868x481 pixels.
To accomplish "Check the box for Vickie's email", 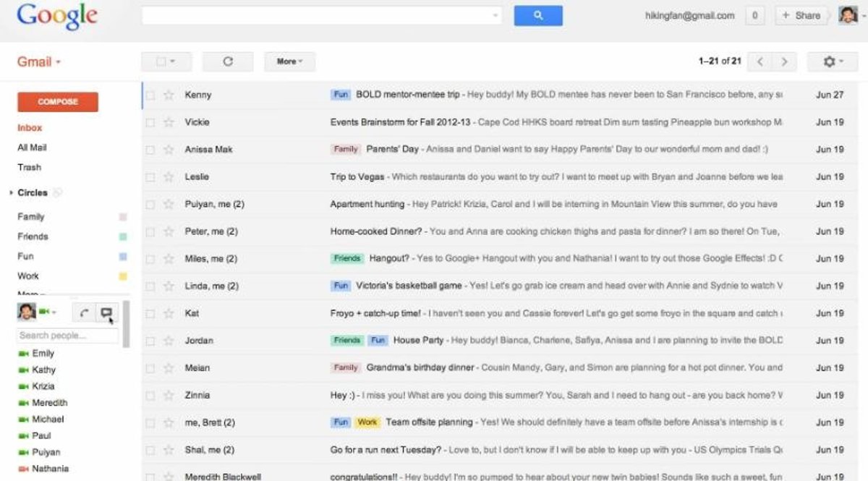I will pos(150,122).
